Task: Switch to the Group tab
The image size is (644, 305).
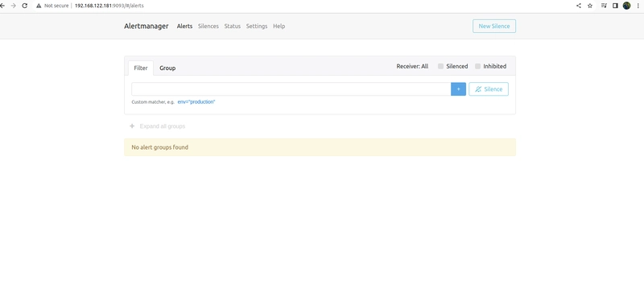Action: coord(167,68)
